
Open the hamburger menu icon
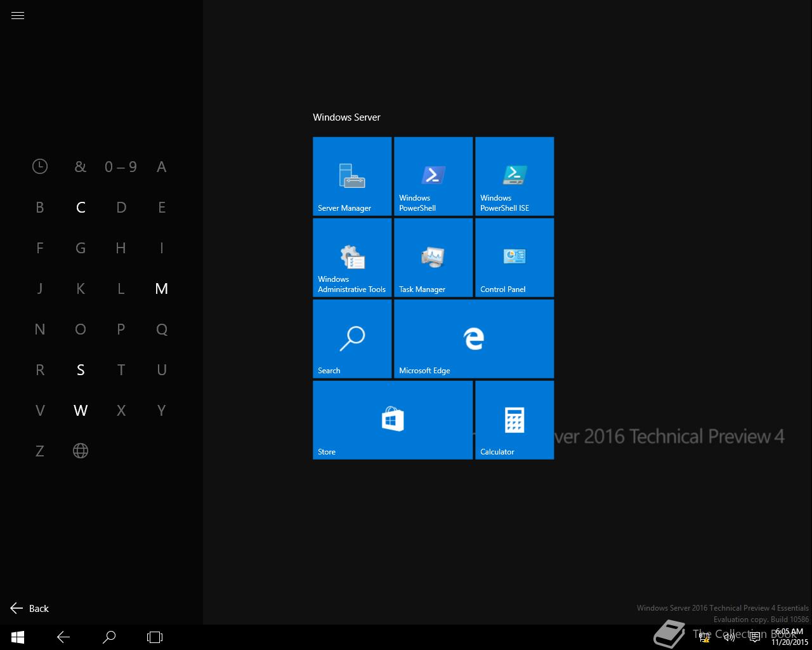coord(18,16)
